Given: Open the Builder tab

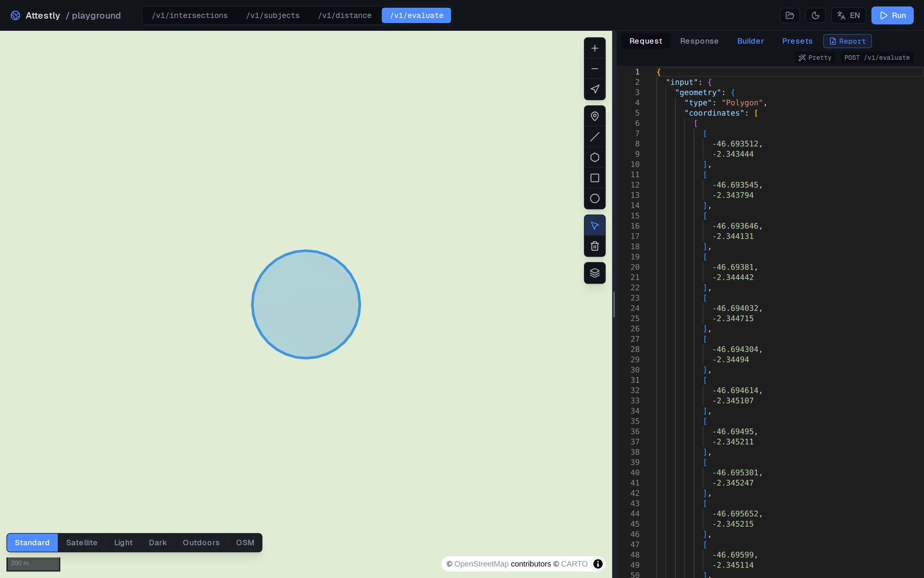Looking at the screenshot, I should pos(750,41).
